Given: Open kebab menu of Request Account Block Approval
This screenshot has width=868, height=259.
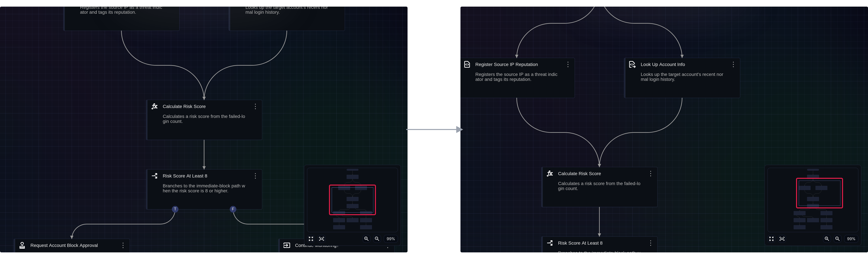Looking at the screenshot, I should pyautogui.click(x=123, y=246).
